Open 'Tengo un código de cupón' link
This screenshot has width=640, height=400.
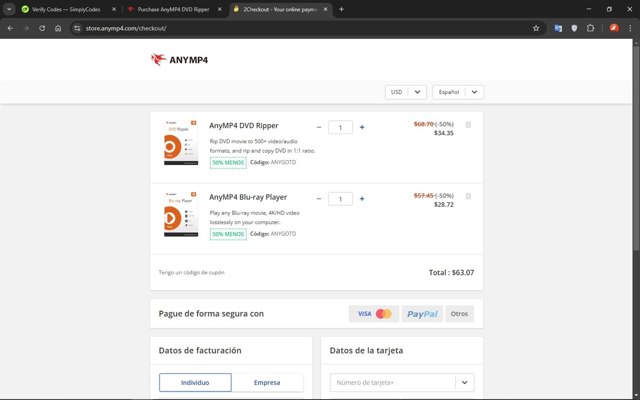191,272
